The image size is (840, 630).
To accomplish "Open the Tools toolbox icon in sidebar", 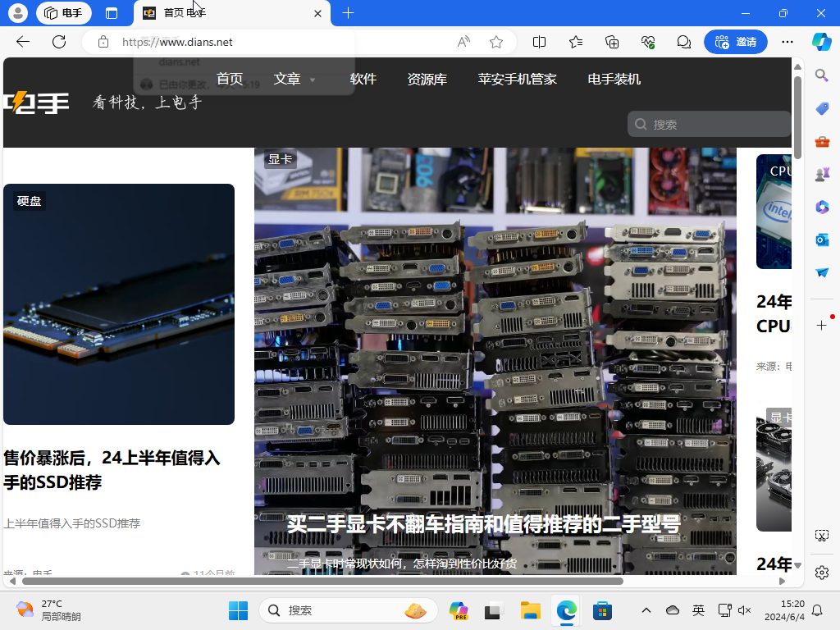I will (822, 141).
